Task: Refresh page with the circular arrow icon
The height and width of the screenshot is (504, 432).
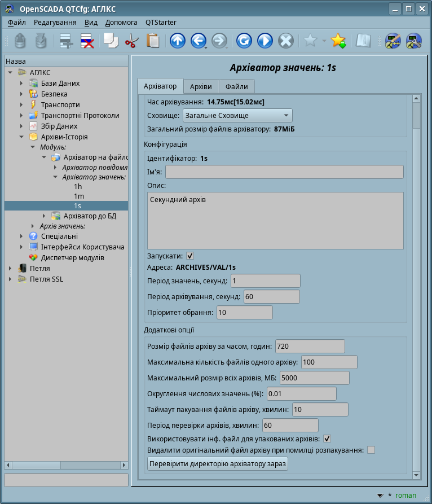Action: click(x=244, y=41)
